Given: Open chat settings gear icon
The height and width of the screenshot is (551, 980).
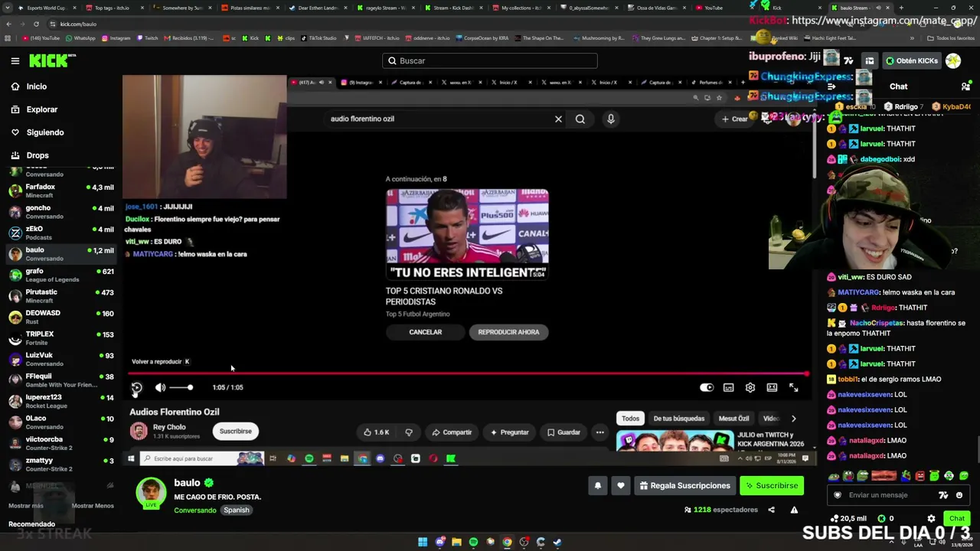Looking at the screenshot, I should click(931, 519).
